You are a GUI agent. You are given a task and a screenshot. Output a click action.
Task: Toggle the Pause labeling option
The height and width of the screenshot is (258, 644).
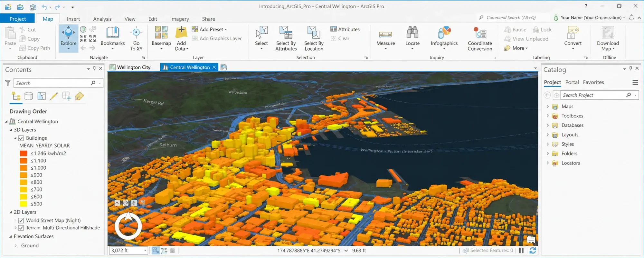pyautogui.click(x=515, y=30)
